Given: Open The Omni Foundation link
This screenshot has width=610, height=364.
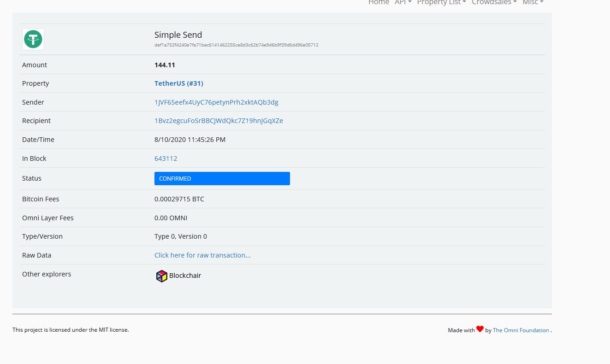Looking at the screenshot, I should (x=521, y=330).
